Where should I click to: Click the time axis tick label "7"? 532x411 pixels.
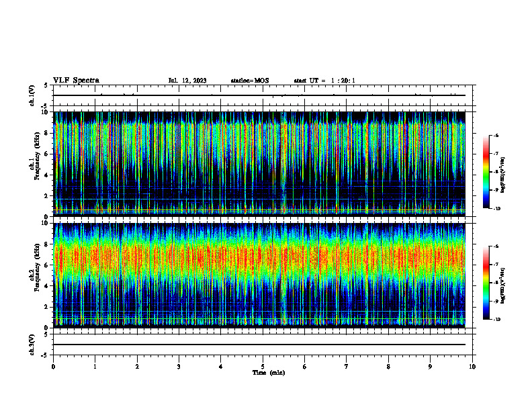click(x=347, y=367)
